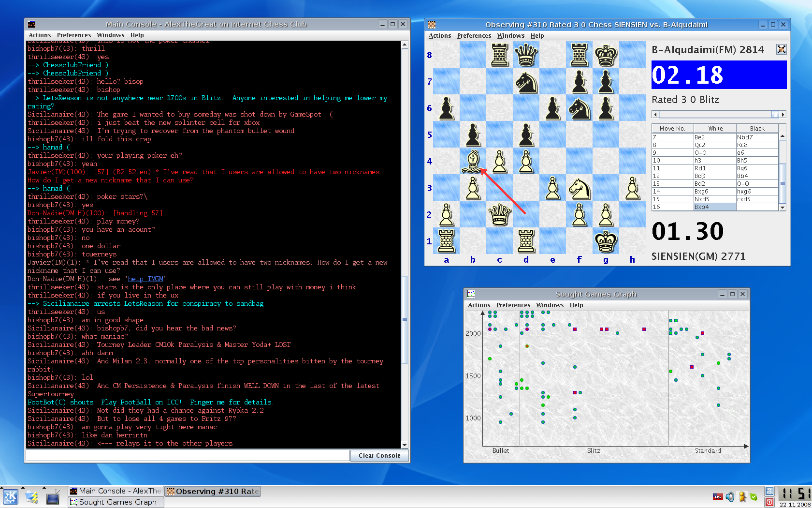Click the red logout button in panel
Image resolution: width=812 pixels, height=508 pixels.
[769, 502]
